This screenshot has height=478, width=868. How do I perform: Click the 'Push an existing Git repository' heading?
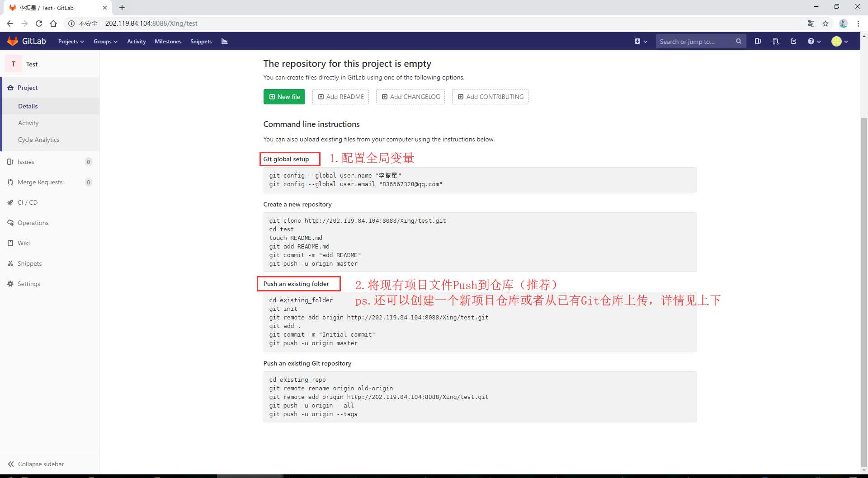pos(307,363)
